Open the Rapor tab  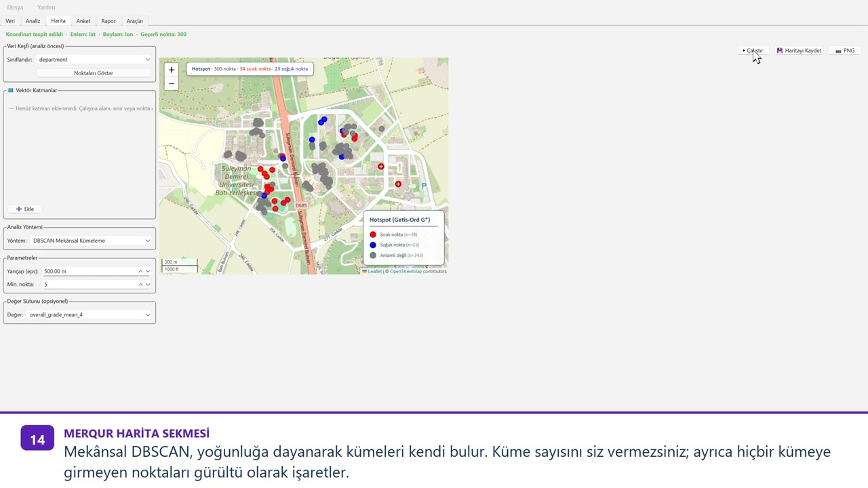[108, 21]
